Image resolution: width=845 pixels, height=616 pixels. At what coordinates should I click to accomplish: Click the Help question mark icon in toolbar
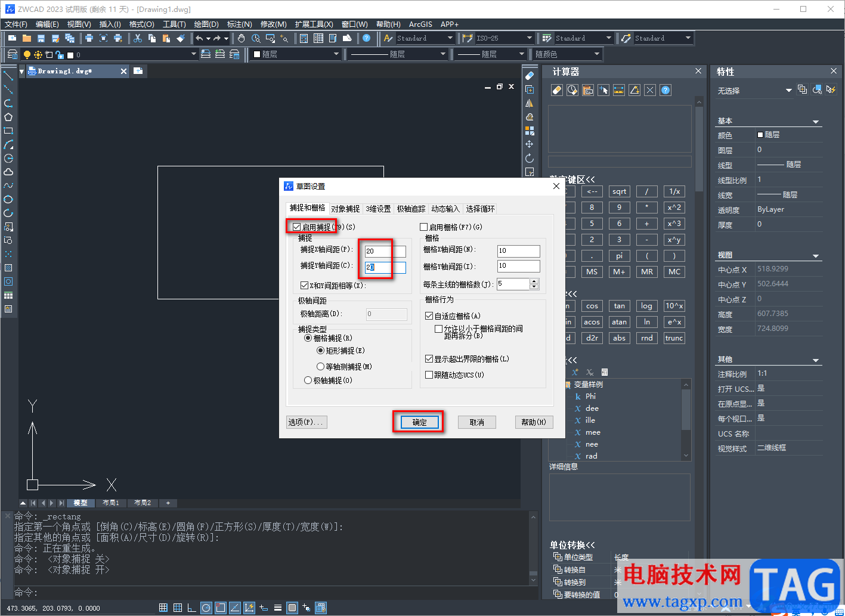point(366,38)
